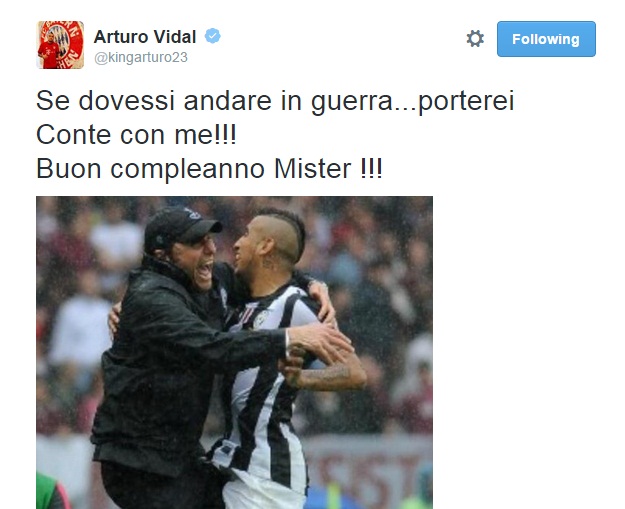Image resolution: width=625 pixels, height=509 pixels.
Task: Click the blue verified badge
Action: tap(212, 36)
